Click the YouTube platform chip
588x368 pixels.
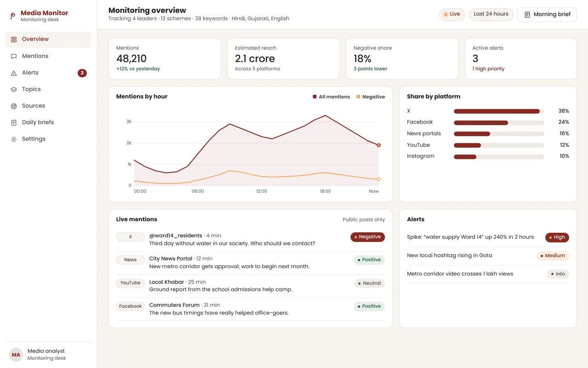(x=130, y=283)
